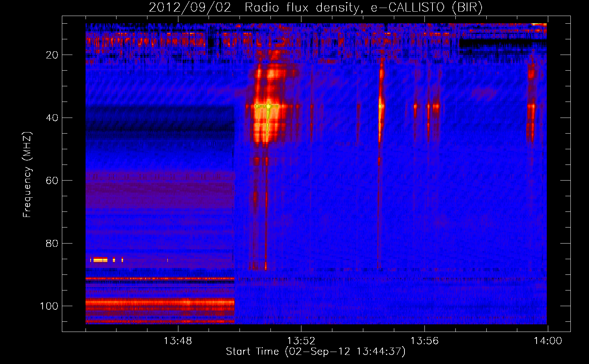Click the 80 MHz frequency tick label

tap(52, 243)
